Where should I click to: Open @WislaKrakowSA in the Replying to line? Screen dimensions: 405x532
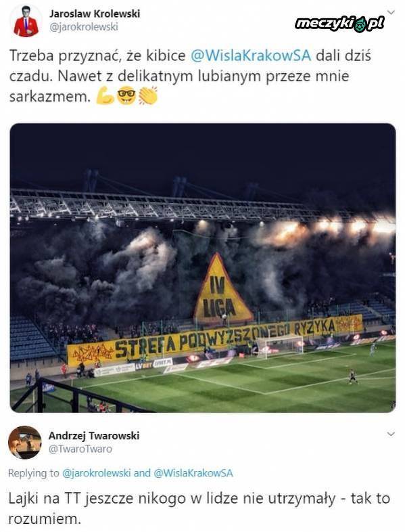(193, 473)
